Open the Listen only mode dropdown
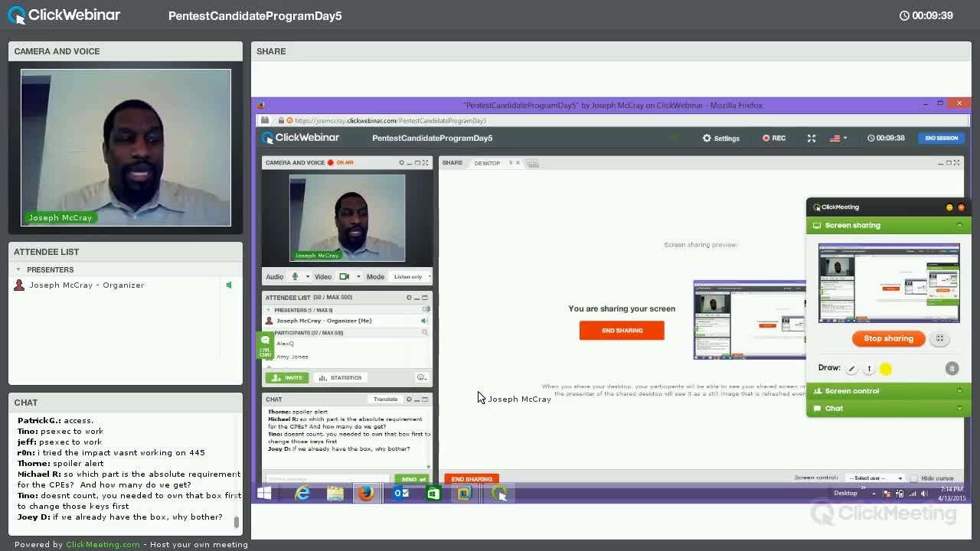This screenshot has height=551, width=980. click(412, 276)
